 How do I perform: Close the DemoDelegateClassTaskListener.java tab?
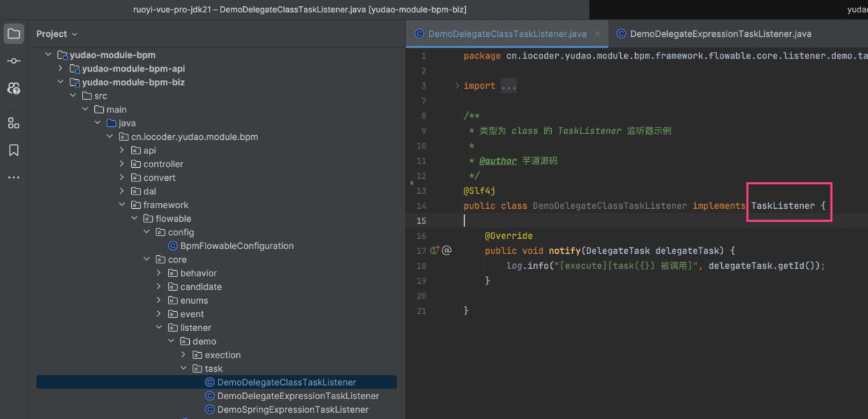point(598,33)
